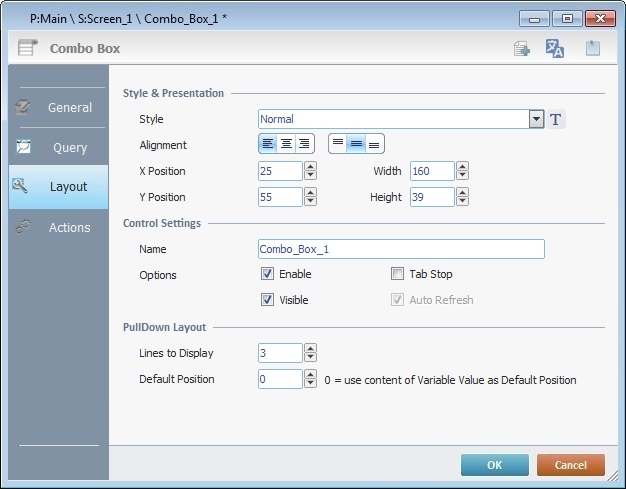Click the add-document icon in the header

pyautogui.click(x=521, y=48)
